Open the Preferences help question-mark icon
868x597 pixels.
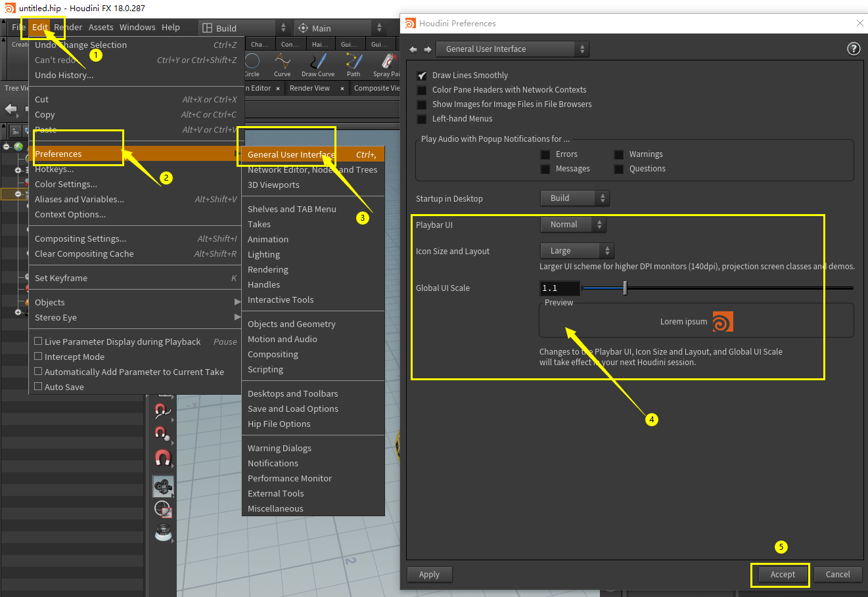pos(853,49)
